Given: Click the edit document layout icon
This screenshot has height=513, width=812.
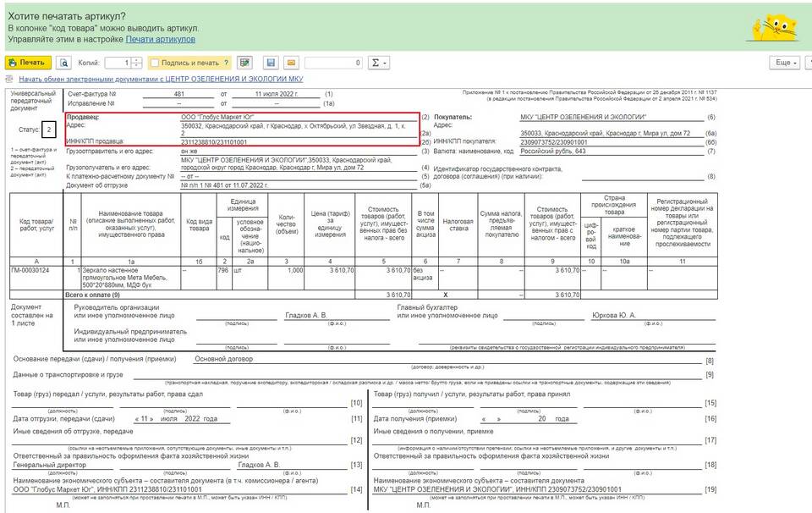Looking at the screenshot, I should [x=244, y=63].
